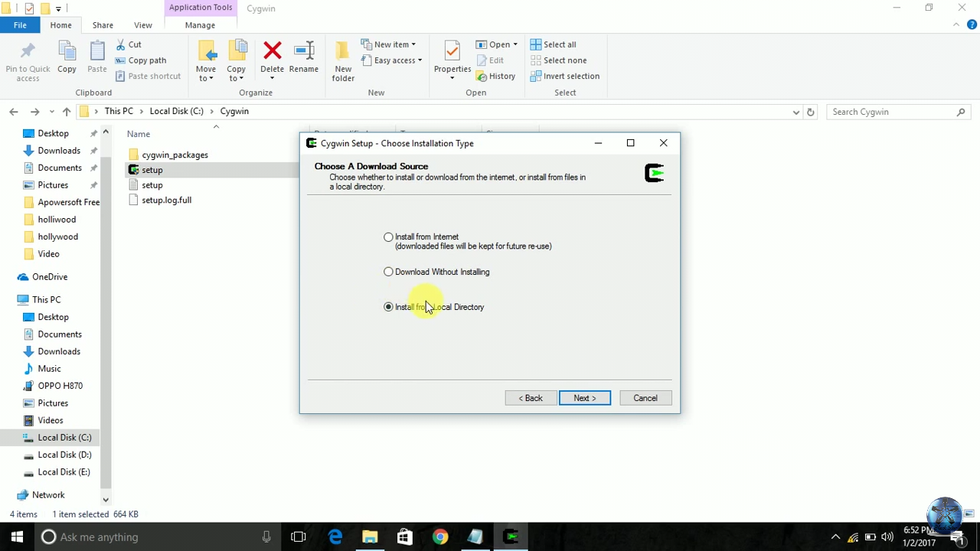Click Copy path in the ribbon
980x551 pixels.
[141, 60]
